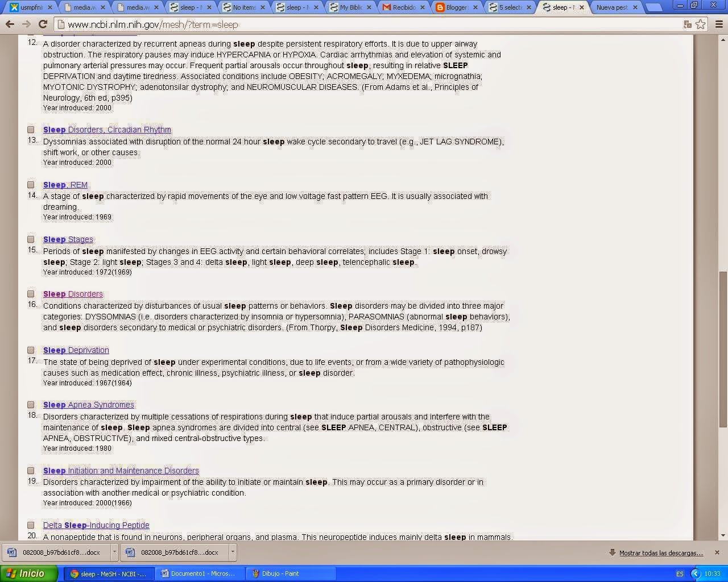This screenshot has width=728, height=582.
Task: Click the translate icon in the address bar
Action: click(x=688, y=24)
